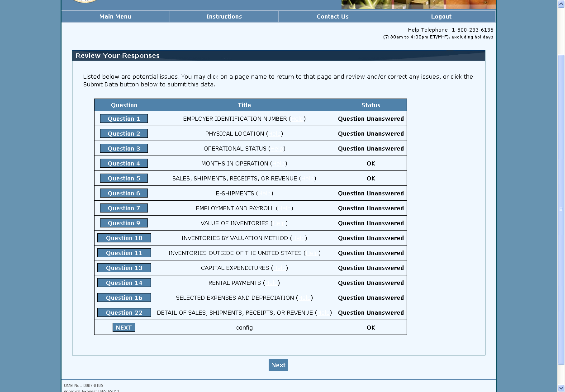The width and height of the screenshot is (565, 392).
Task: Open Help link for Capital Expenditures
Action: tap(280, 268)
